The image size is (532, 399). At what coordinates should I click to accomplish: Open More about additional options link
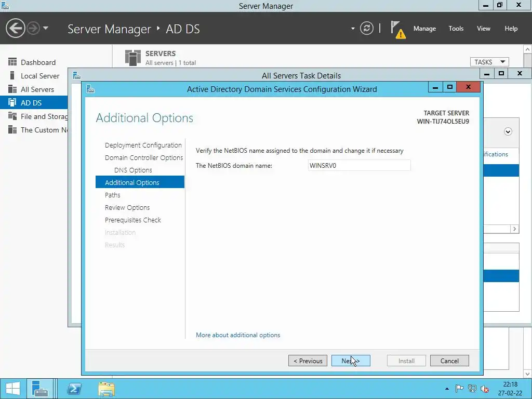[238, 335]
